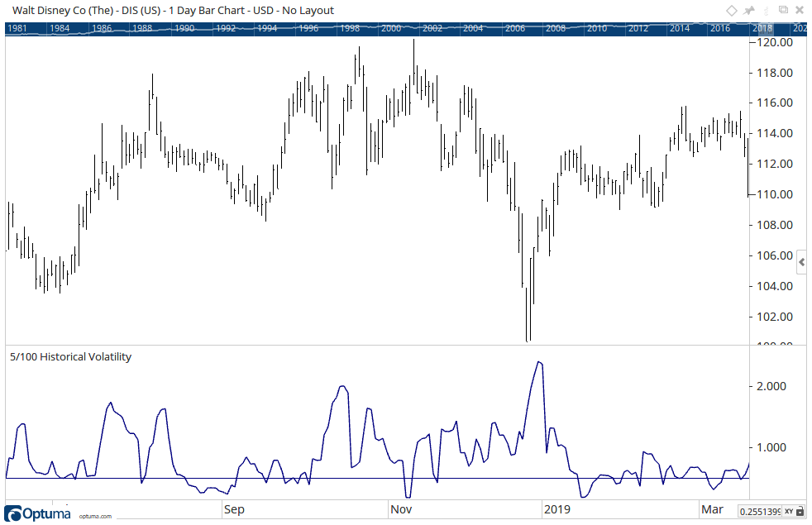This screenshot has height=525, width=812.
Task: Click the diamond icon in the chart header
Action: [731, 11]
